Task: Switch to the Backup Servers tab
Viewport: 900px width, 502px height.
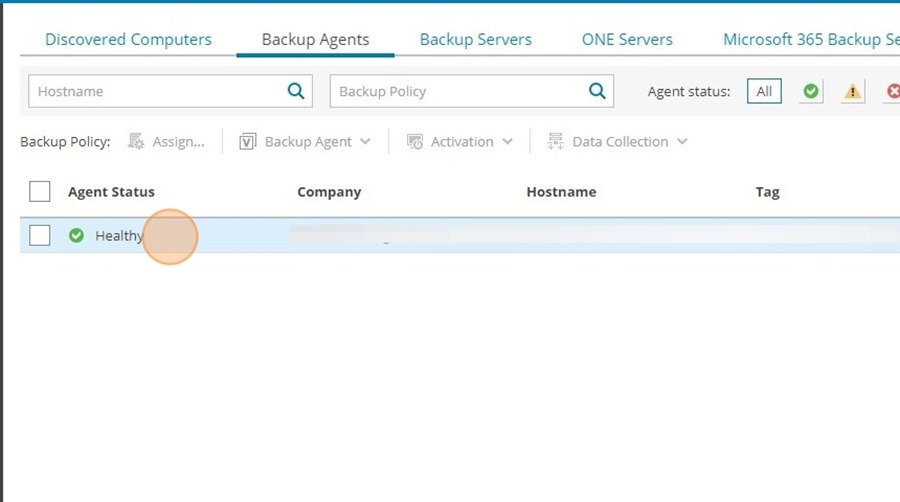Action: [x=475, y=40]
